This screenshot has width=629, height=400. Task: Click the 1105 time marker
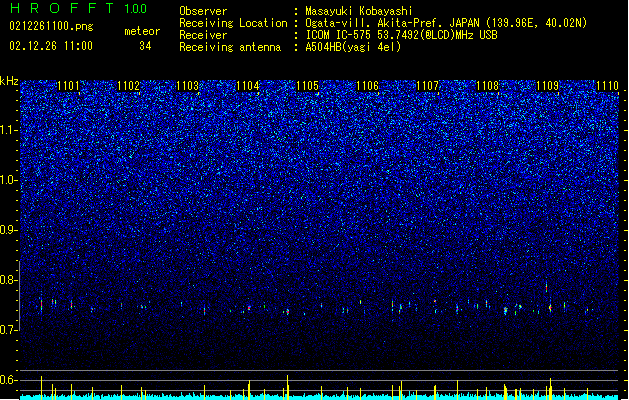(x=307, y=86)
